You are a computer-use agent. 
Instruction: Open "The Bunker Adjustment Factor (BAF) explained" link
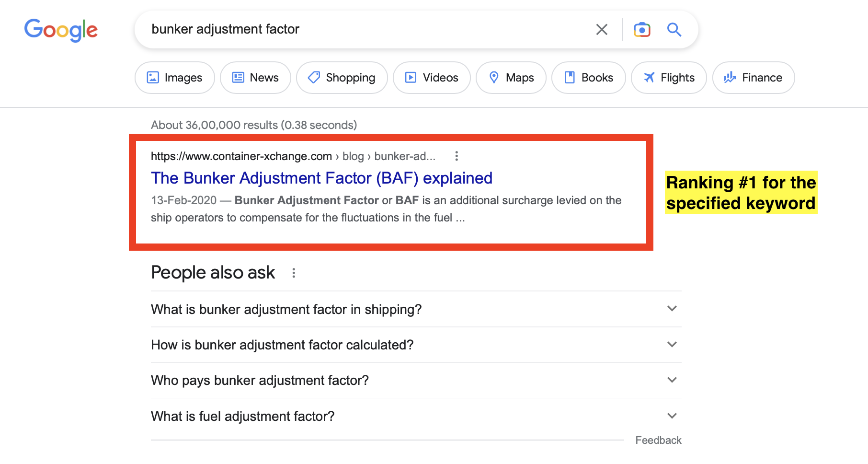(321, 178)
